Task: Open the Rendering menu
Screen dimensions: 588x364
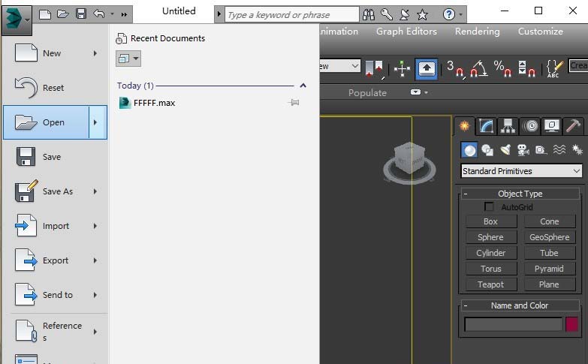Action: tap(478, 31)
